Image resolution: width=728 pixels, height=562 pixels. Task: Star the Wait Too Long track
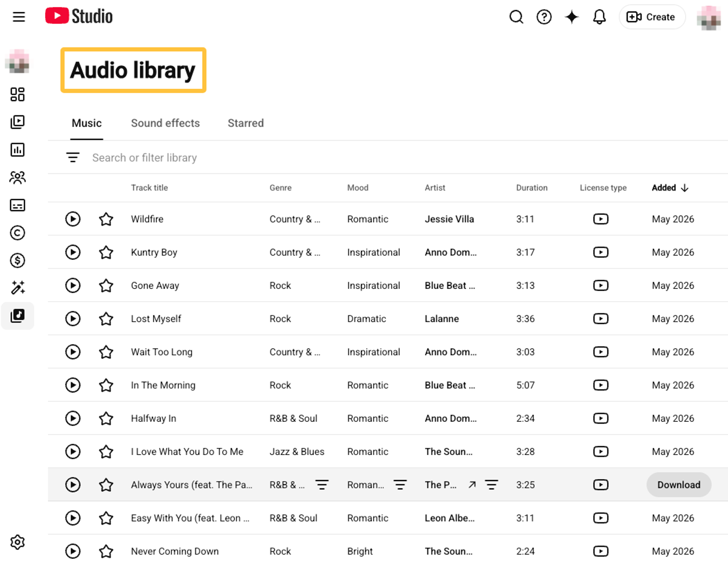tap(106, 352)
